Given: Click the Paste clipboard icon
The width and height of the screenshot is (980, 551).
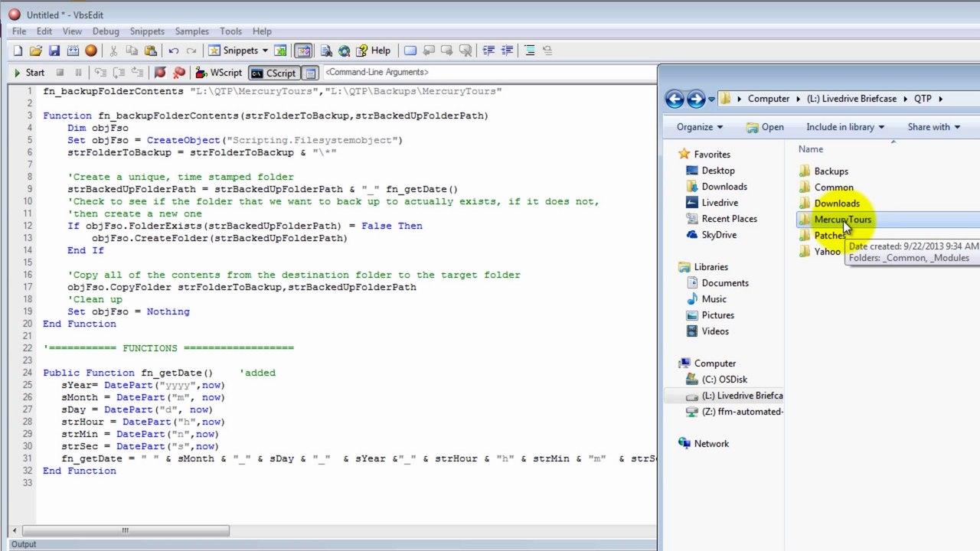Looking at the screenshot, I should (x=151, y=51).
